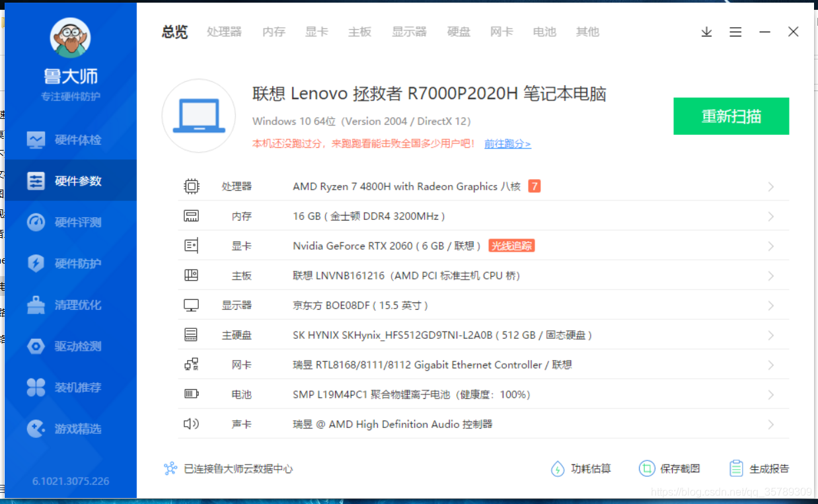
Task: Click the cloud data network icon
Action: click(x=170, y=469)
